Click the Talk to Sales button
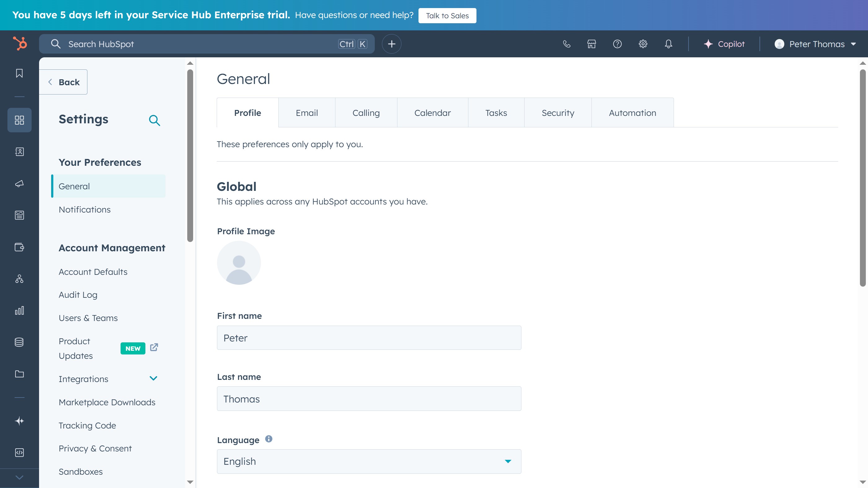868x488 pixels. (x=447, y=15)
